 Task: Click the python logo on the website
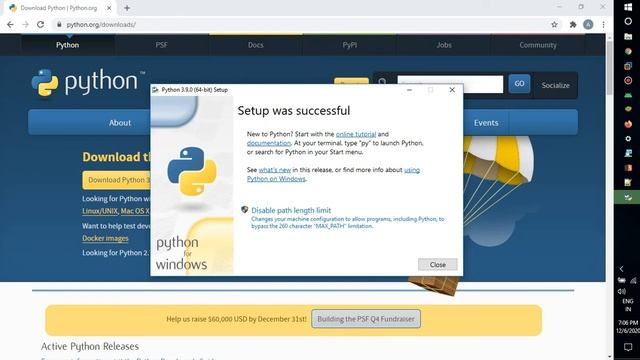click(88, 82)
